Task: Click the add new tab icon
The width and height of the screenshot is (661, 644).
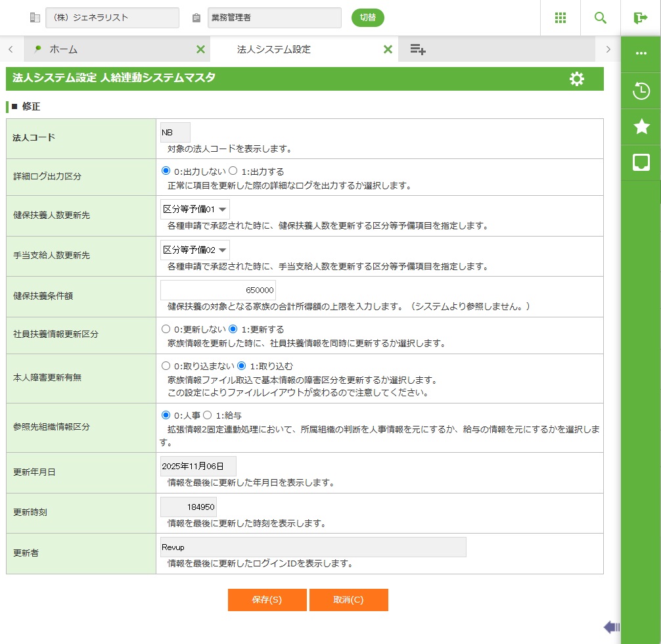Action: point(418,49)
